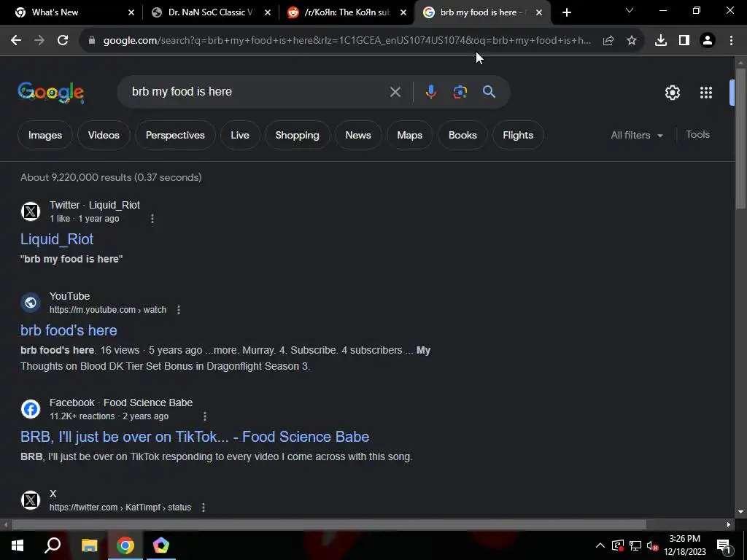Clear the search box text
747x560 pixels.
tap(395, 92)
